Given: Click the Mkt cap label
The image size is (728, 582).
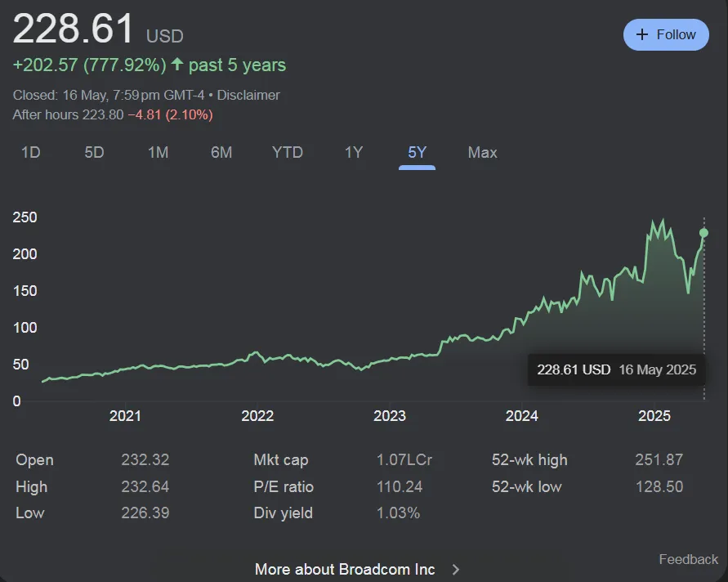Looking at the screenshot, I should (281, 460).
